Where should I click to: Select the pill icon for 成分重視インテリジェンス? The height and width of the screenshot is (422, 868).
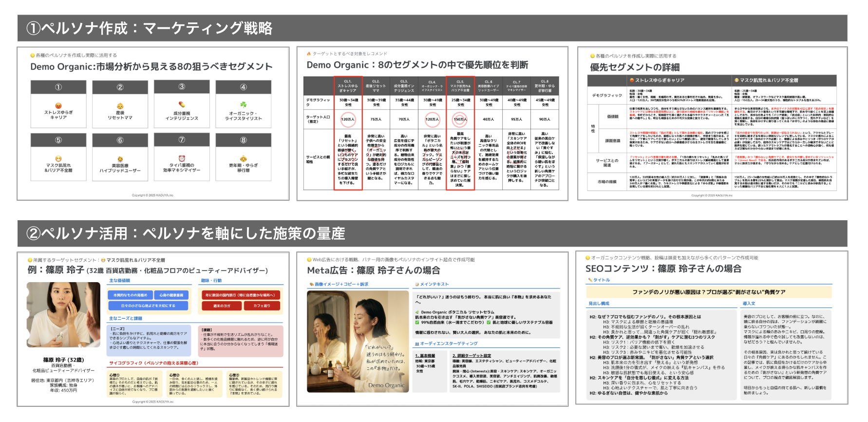point(182,104)
